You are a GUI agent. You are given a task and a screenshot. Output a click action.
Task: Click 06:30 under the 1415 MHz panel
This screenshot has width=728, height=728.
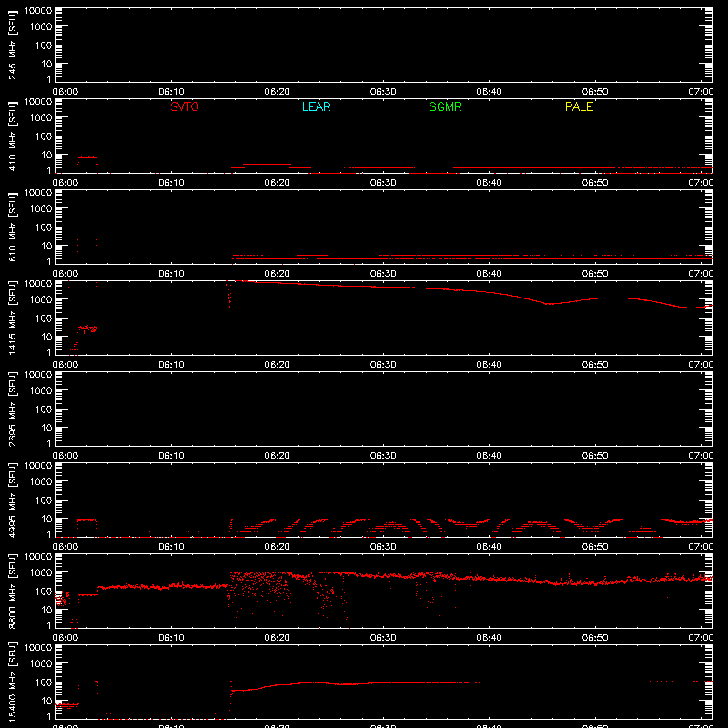tap(383, 365)
